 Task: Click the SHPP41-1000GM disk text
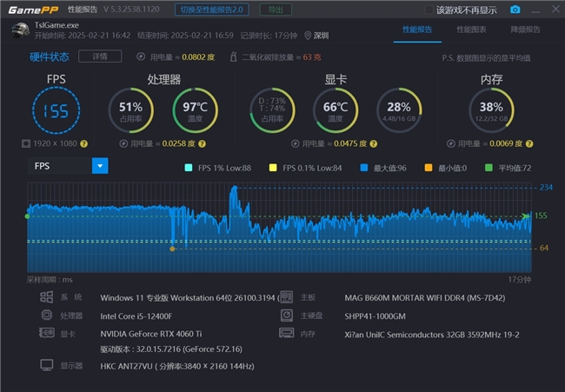click(375, 316)
